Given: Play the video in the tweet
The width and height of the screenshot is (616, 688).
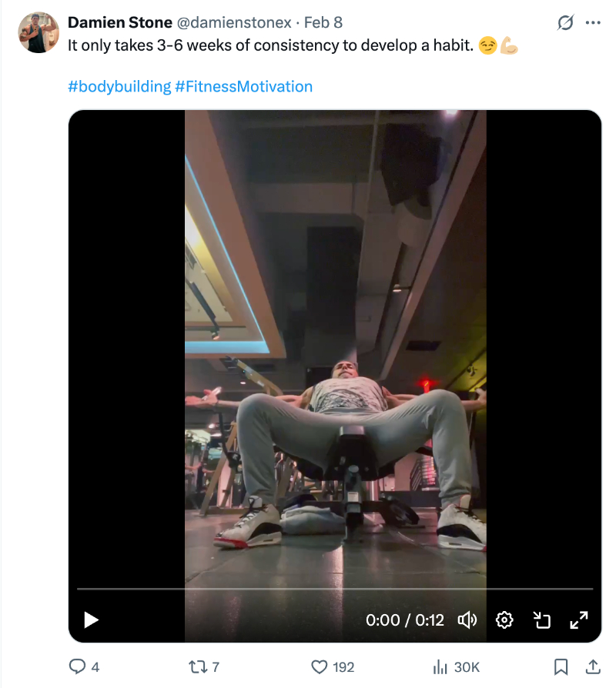Looking at the screenshot, I should coord(91,620).
